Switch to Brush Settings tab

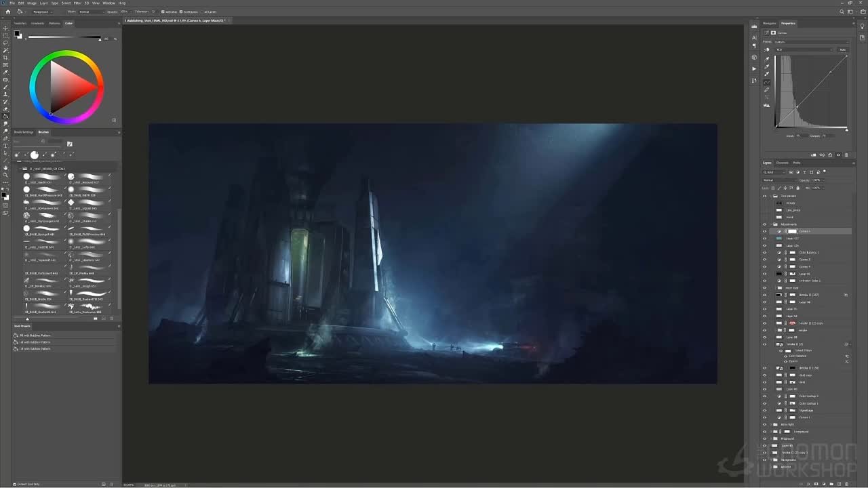(24, 132)
